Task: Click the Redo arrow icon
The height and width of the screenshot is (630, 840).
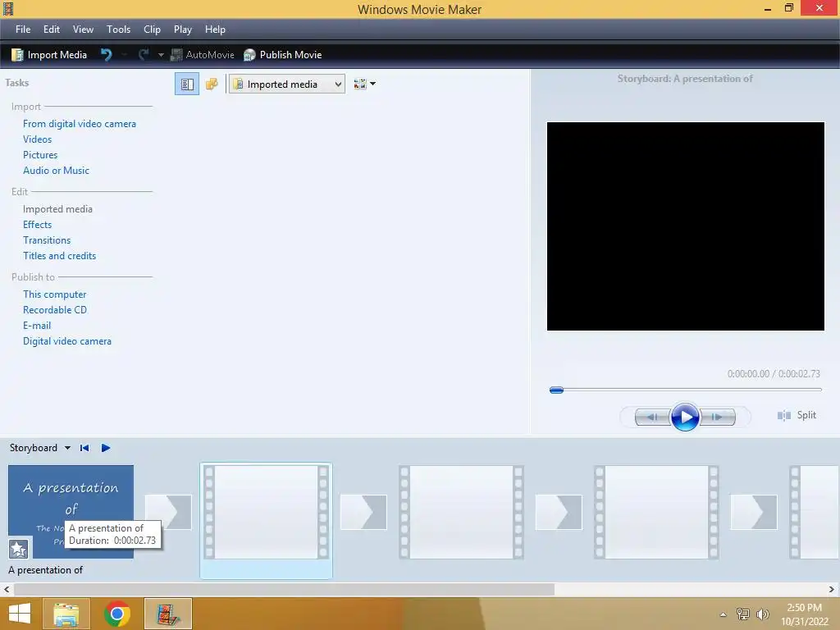Action: pos(144,55)
